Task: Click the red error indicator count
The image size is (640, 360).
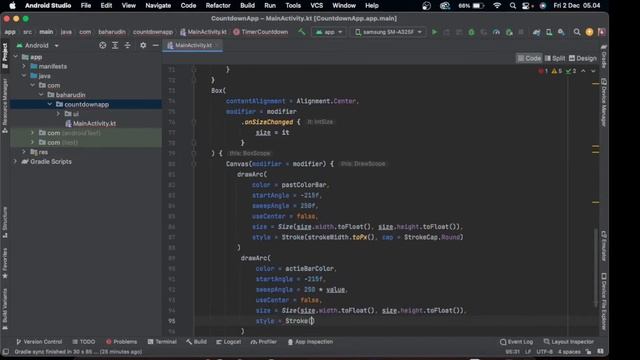Action: click(543, 71)
